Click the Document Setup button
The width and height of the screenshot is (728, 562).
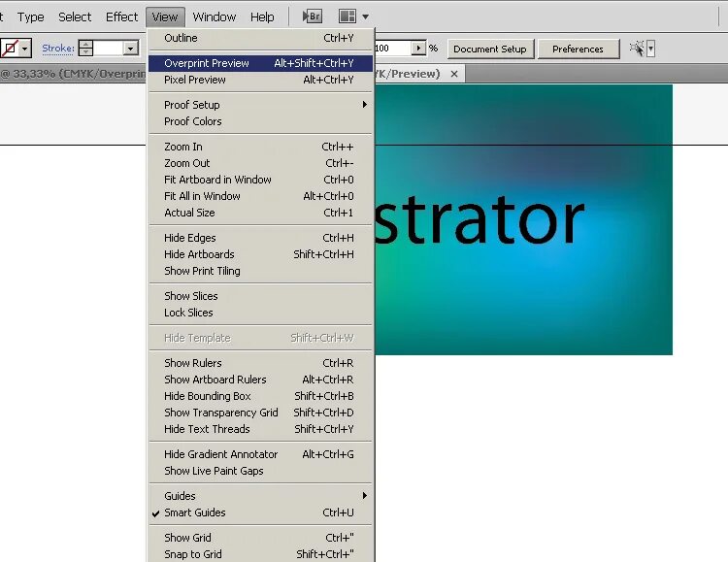[490, 49]
